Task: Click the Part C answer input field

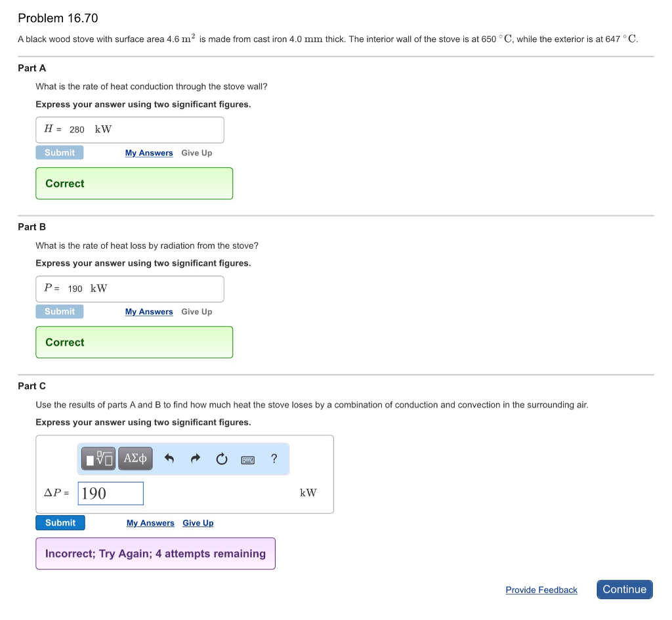Action: 110,493
